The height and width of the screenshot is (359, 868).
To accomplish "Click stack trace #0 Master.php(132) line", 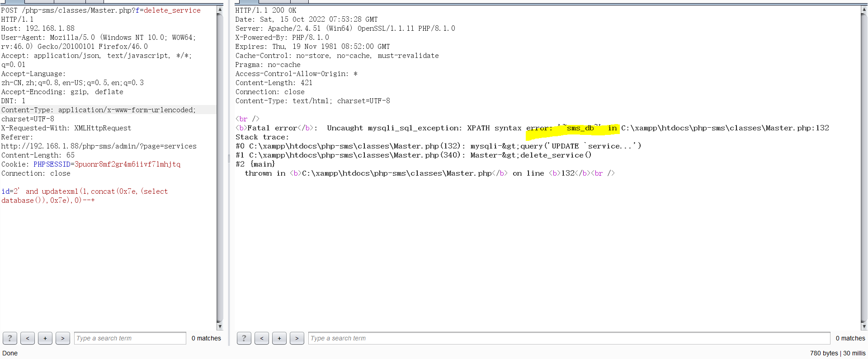I will coord(439,146).
